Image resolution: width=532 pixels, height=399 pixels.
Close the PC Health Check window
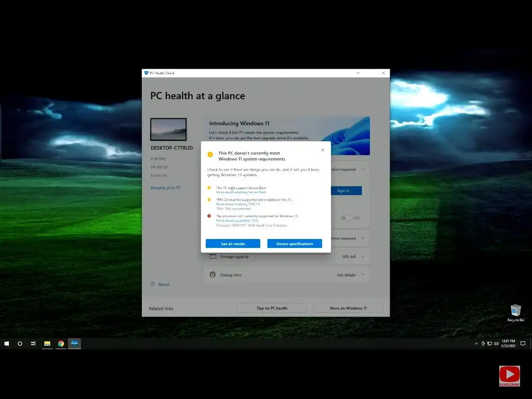(383, 73)
